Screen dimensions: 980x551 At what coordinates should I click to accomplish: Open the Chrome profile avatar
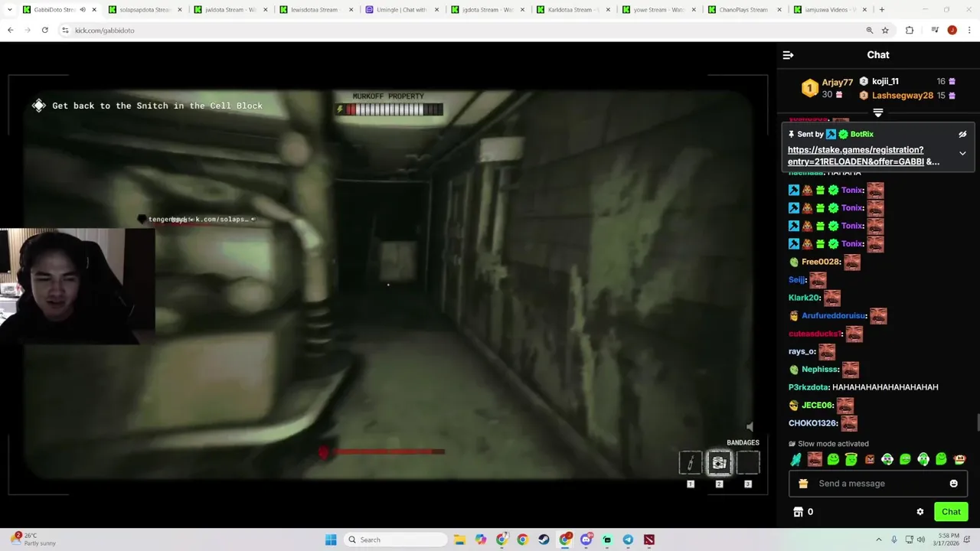(952, 30)
